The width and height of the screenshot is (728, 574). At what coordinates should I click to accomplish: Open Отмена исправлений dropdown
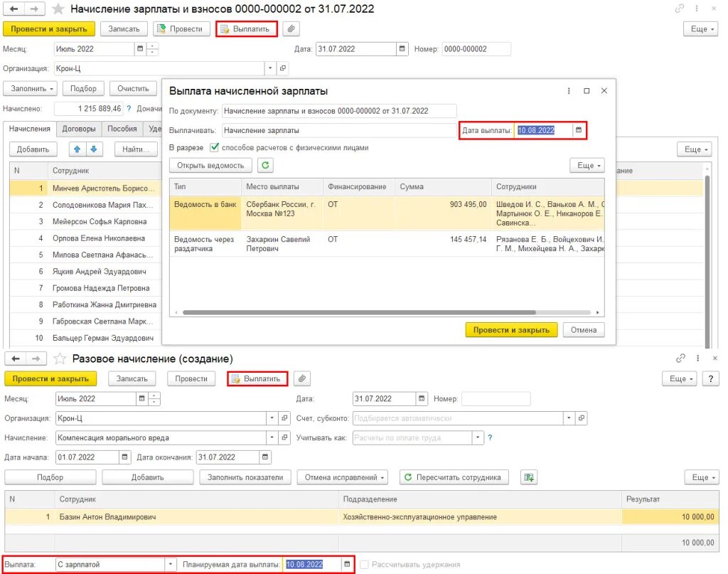pyautogui.click(x=344, y=477)
